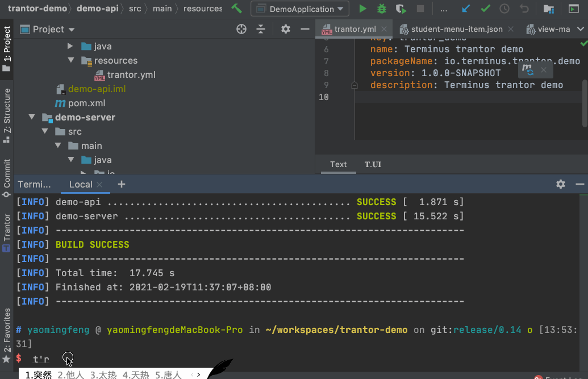Close the student-menu-item.json tab
Viewport: 588px width, 379px height.
510,29
